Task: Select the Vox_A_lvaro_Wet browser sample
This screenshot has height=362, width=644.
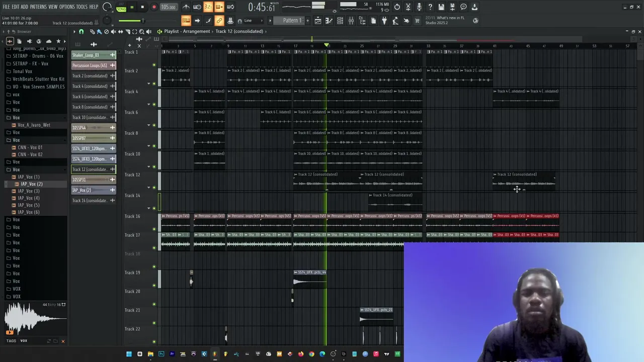Action: [x=34, y=125]
